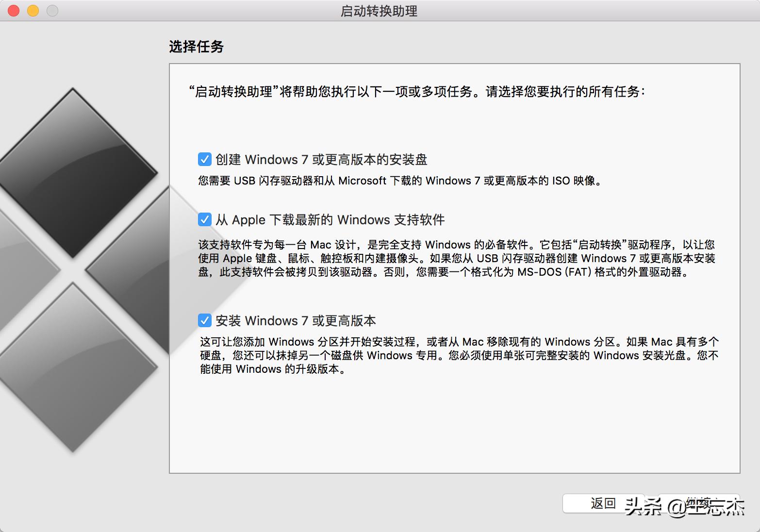Click the blue check mark of the first option
Viewport: 760px width, 532px height.
coord(204,159)
